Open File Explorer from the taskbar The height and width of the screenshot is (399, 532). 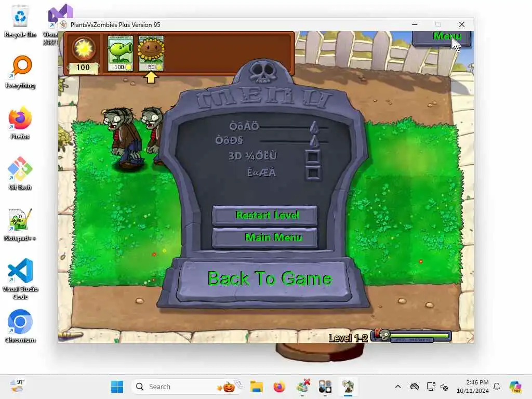click(257, 387)
